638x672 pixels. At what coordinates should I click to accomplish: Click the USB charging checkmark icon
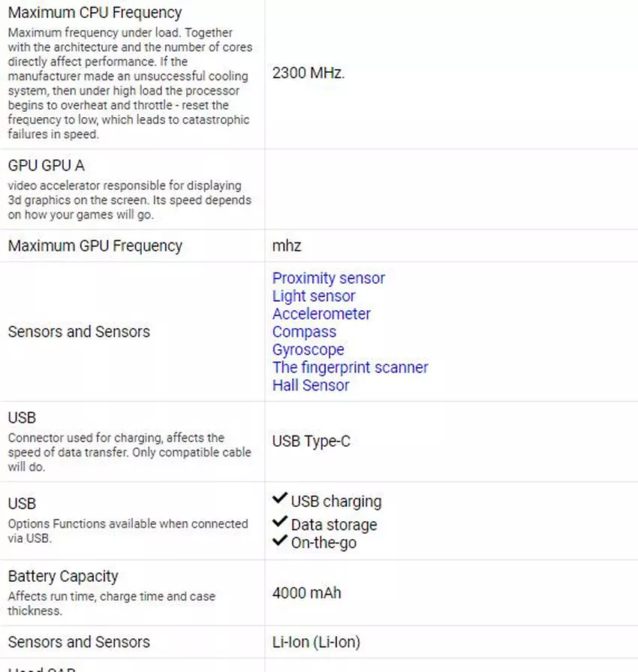point(280,499)
